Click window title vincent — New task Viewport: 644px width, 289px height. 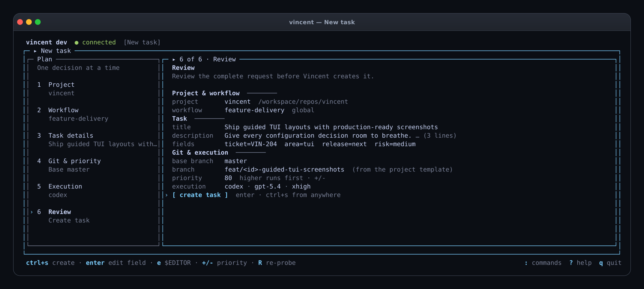pos(322,22)
